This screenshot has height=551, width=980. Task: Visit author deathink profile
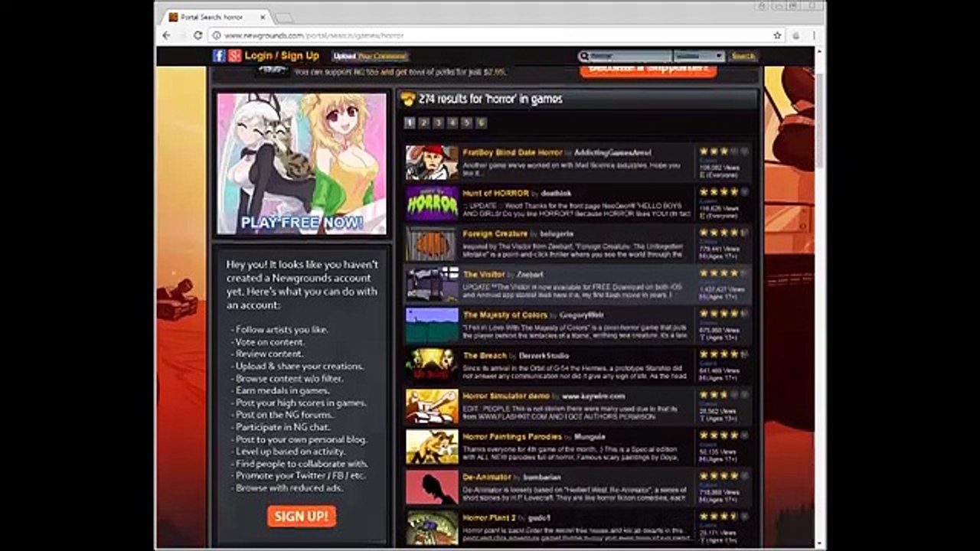pyautogui.click(x=557, y=194)
